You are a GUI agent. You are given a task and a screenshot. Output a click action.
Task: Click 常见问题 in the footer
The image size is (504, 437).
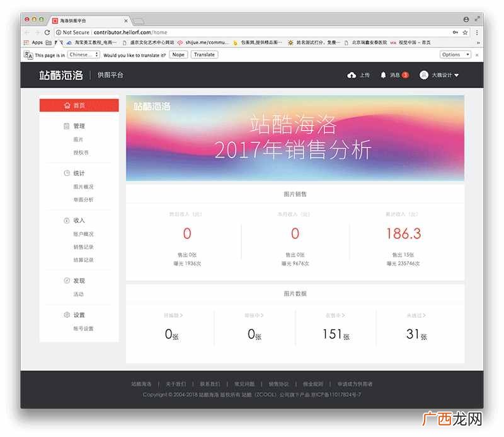[x=244, y=384]
